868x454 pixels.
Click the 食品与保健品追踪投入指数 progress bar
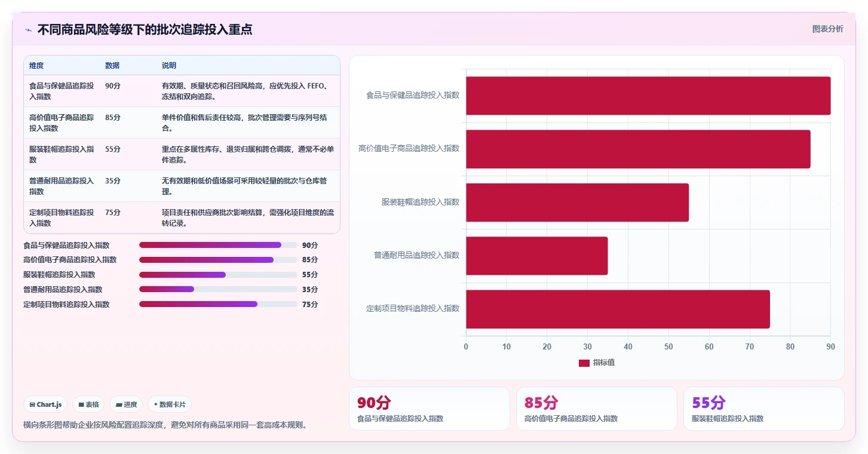point(218,245)
